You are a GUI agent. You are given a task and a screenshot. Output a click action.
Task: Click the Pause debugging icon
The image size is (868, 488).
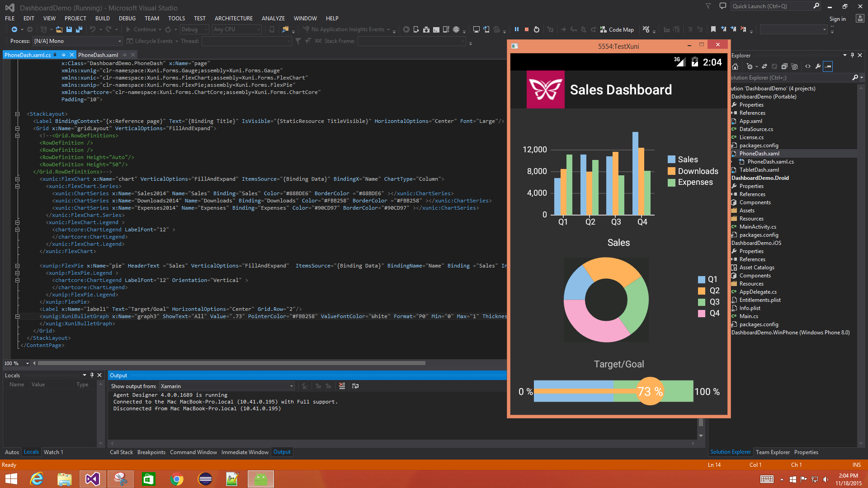click(x=516, y=29)
